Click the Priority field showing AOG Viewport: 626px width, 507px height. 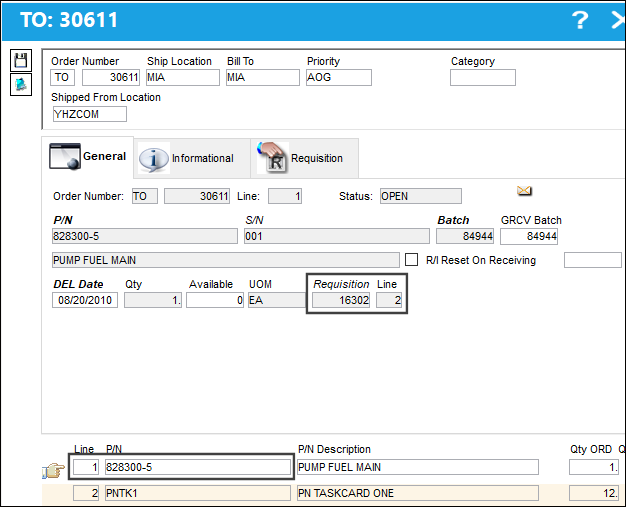(x=339, y=77)
